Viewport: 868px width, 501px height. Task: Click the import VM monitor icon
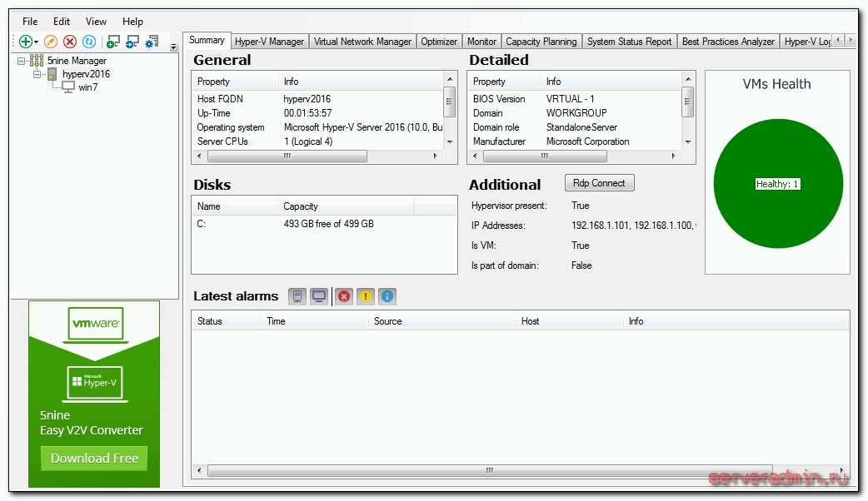(132, 42)
